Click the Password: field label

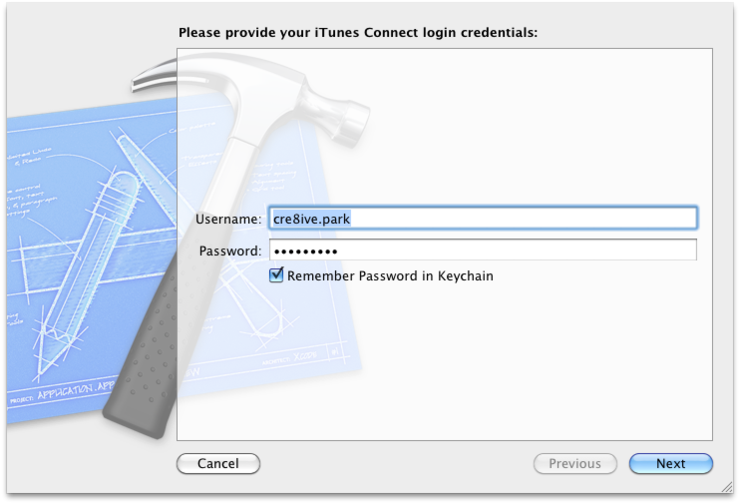tap(230, 251)
